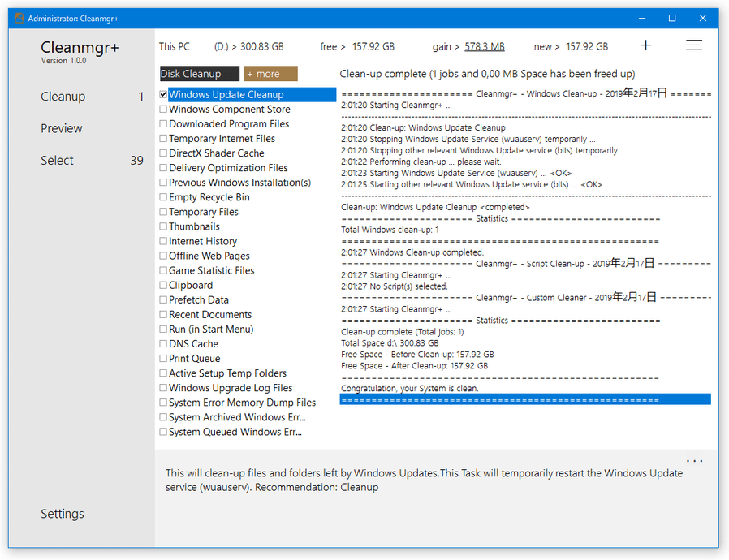This screenshot has height=560, width=729.
Task: Select log line 'Total Windows clean-up: 1'
Action: (390, 230)
